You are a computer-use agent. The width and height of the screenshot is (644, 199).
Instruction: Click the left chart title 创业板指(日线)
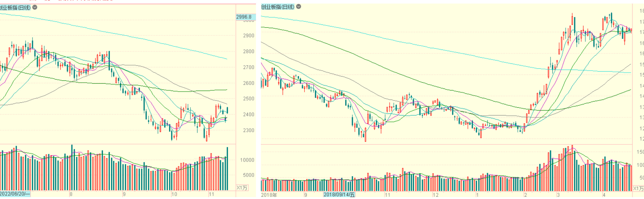15,8
